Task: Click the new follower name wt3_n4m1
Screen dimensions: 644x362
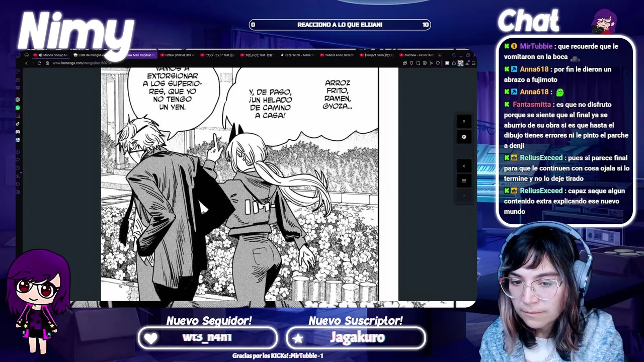Action: pyautogui.click(x=207, y=337)
